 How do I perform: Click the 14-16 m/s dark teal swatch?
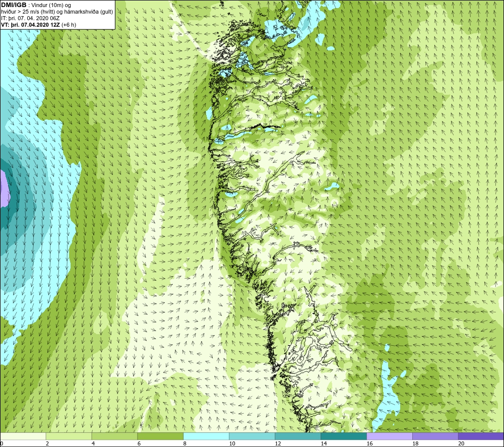pos(344,436)
